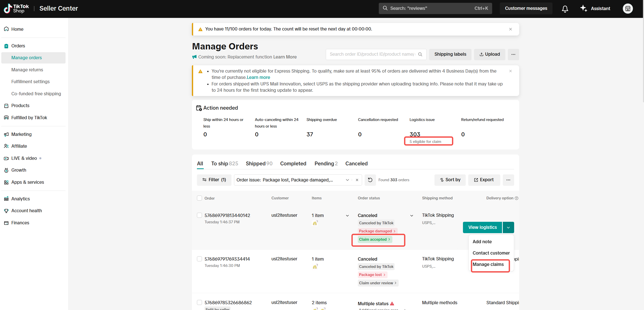Image resolution: width=644 pixels, height=310 pixels.
Task: Click the delivery option help icon
Action: coord(517,198)
